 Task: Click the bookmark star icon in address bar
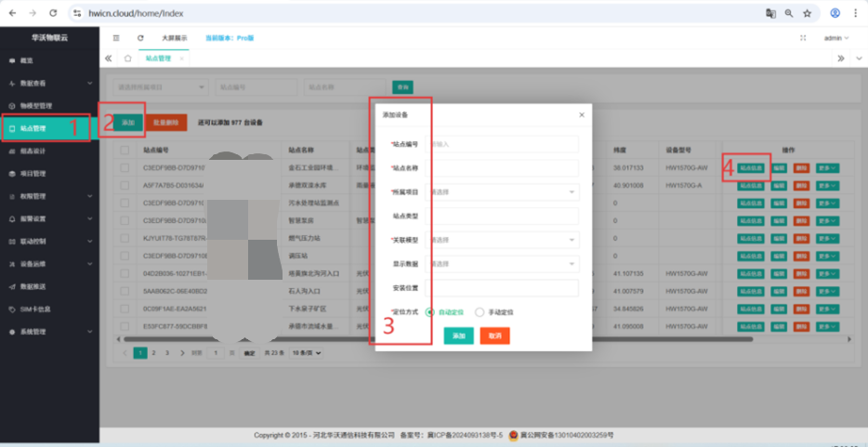(807, 14)
